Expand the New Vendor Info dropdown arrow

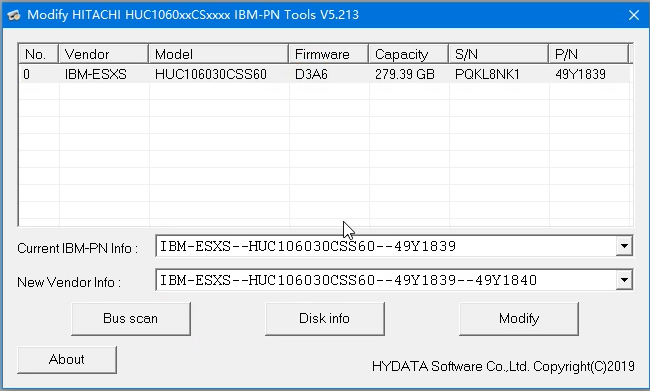[x=624, y=280]
